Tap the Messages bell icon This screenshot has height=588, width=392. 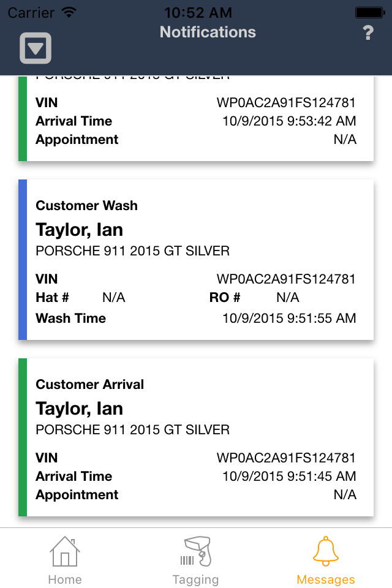pos(325,551)
